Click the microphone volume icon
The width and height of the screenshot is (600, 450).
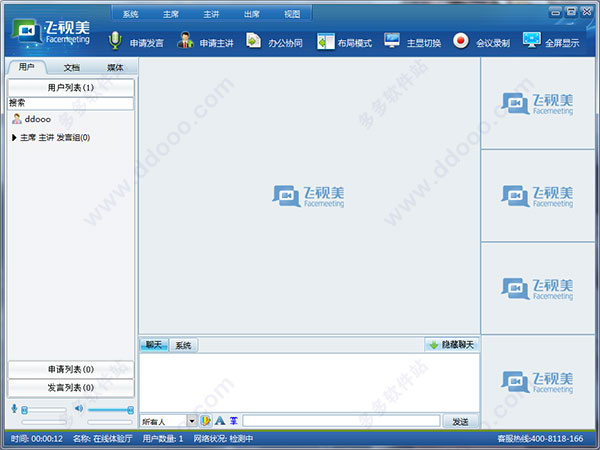click(14, 408)
